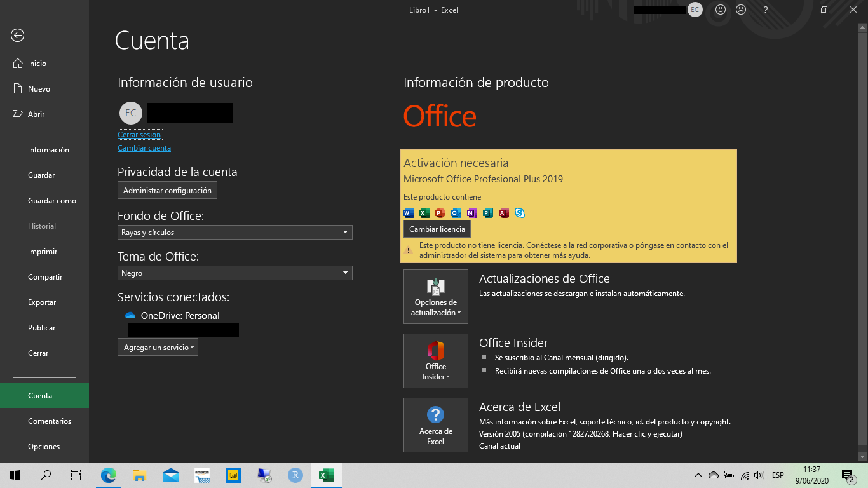The height and width of the screenshot is (488, 868).
Task: Click the Outlook product icon
Action: [x=456, y=213]
